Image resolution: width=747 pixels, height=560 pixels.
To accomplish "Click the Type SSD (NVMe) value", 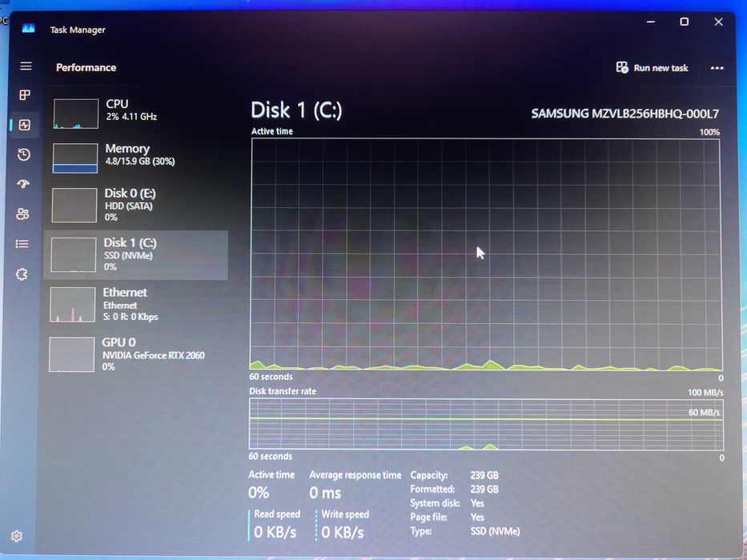I will point(495,531).
